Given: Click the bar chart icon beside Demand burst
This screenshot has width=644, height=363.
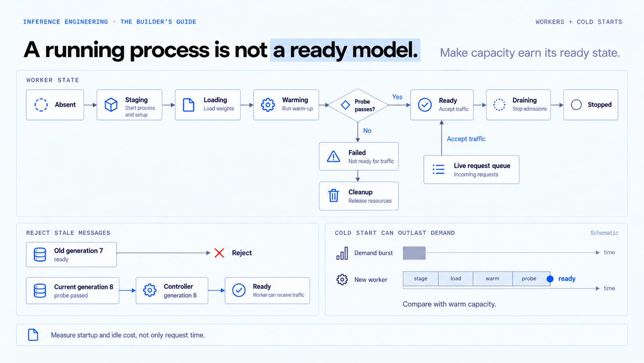Looking at the screenshot, I should click(x=342, y=253).
